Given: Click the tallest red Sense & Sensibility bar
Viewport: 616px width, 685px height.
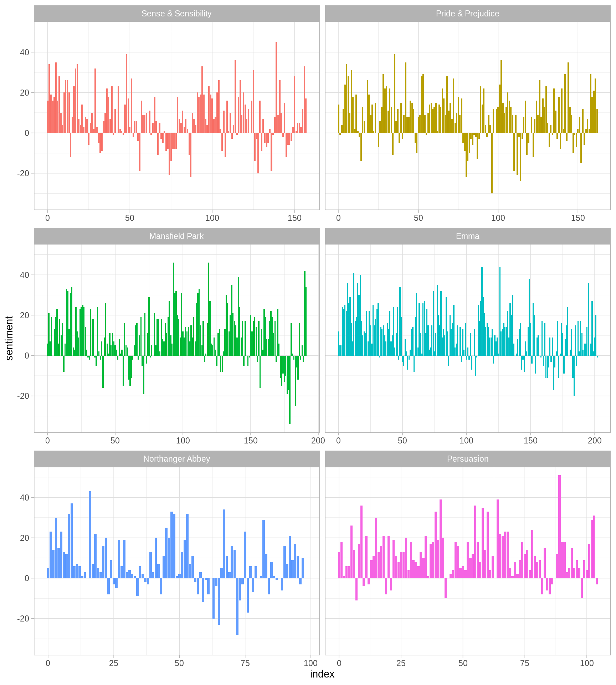Looking at the screenshot, I should point(276,87).
